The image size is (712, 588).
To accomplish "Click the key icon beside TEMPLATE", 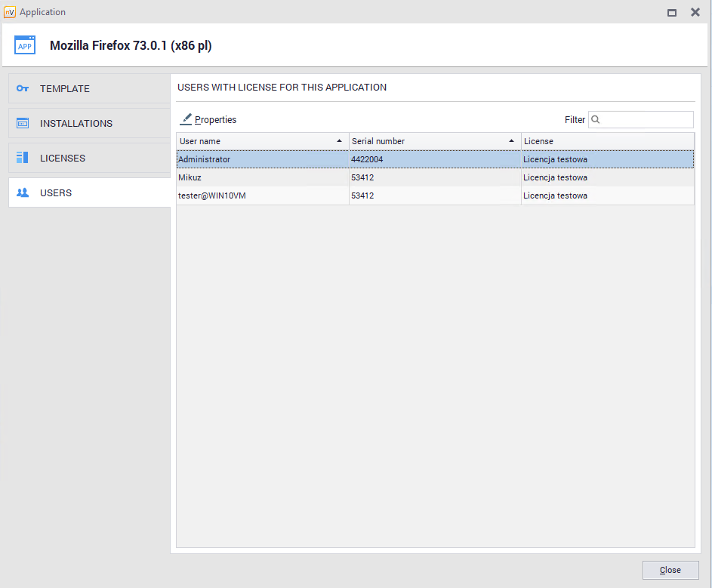I will pyautogui.click(x=23, y=88).
